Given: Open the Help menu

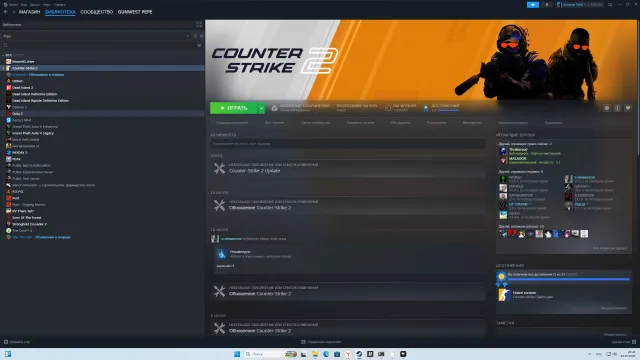Looking at the screenshot, I should pyautogui.click(x=60, y=5).
